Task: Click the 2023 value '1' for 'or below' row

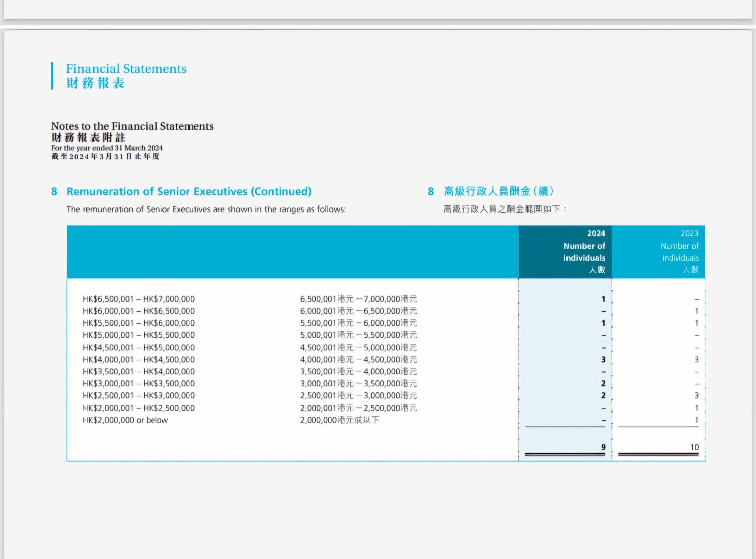Action: pyautogui.click(x=696, y=420)
